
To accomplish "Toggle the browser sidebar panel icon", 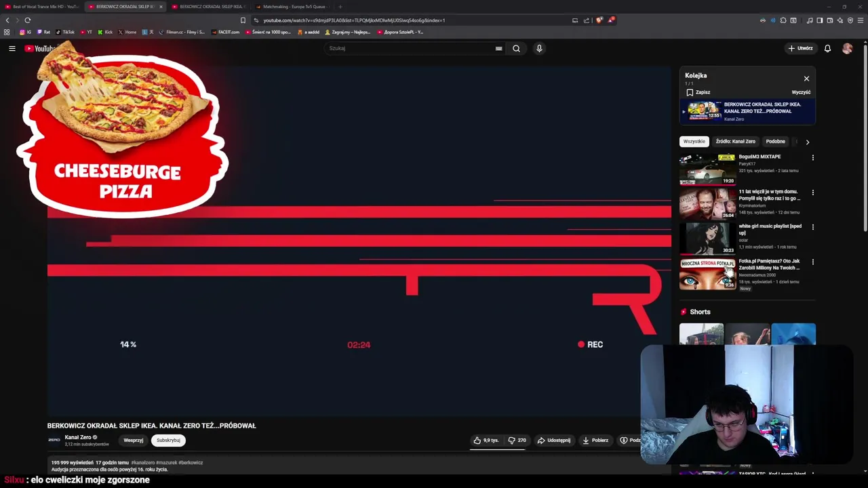I will pyautogui.click(x=820, y=20).
